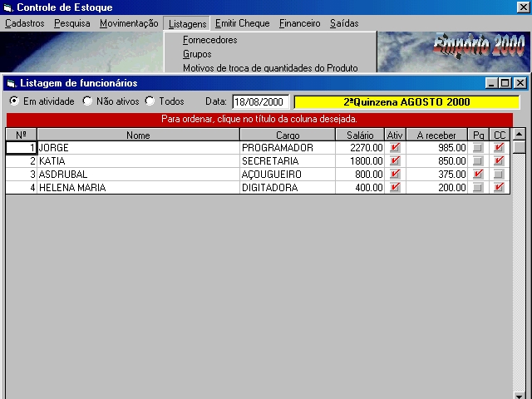Toggle Ativ checkbox for JORGE
This screenshot has width=532, height=399.
click(395, 148)
